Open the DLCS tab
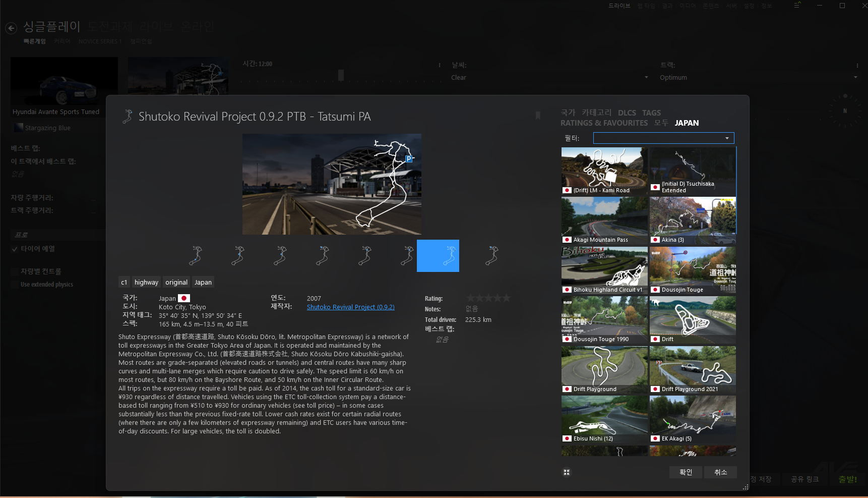Image resolution: width=868 pixels, height=498 pixels. coord(627,113)
